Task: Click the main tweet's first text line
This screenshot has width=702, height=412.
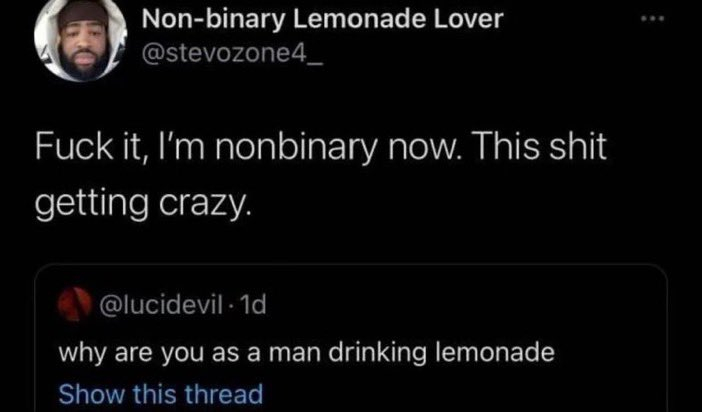Action: [320, 149]
